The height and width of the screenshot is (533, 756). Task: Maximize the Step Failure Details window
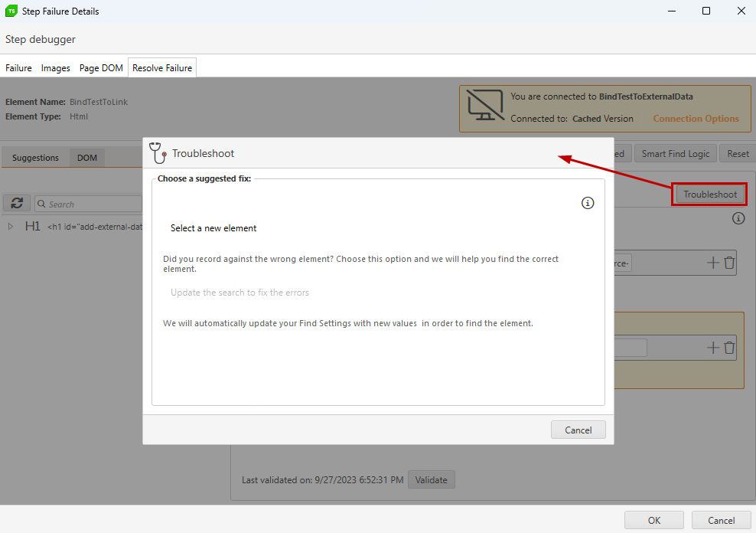point(705,11)
